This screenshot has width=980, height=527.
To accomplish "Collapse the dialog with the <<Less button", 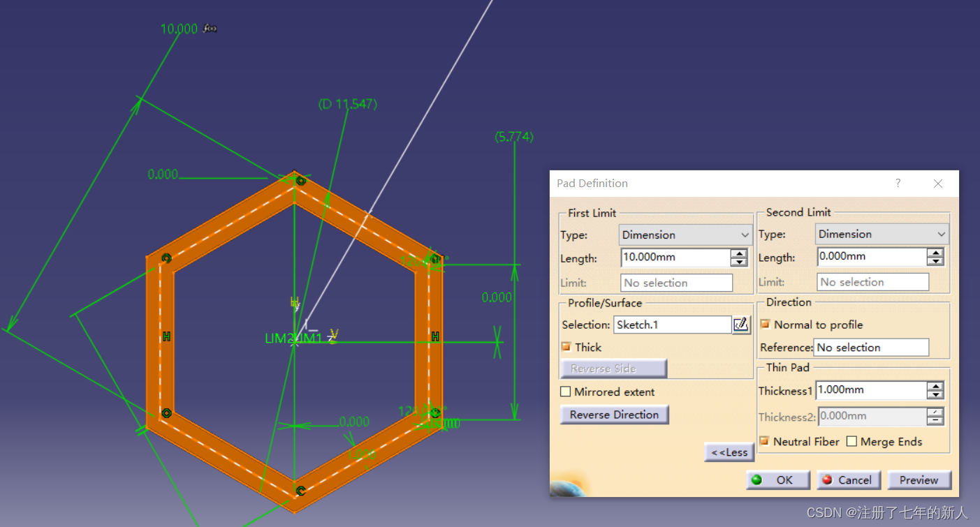I will click(x=729, y=452).
